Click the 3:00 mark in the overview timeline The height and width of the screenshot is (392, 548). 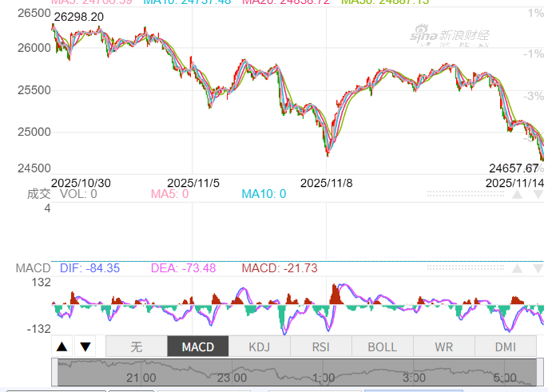(x=414, y=378)
